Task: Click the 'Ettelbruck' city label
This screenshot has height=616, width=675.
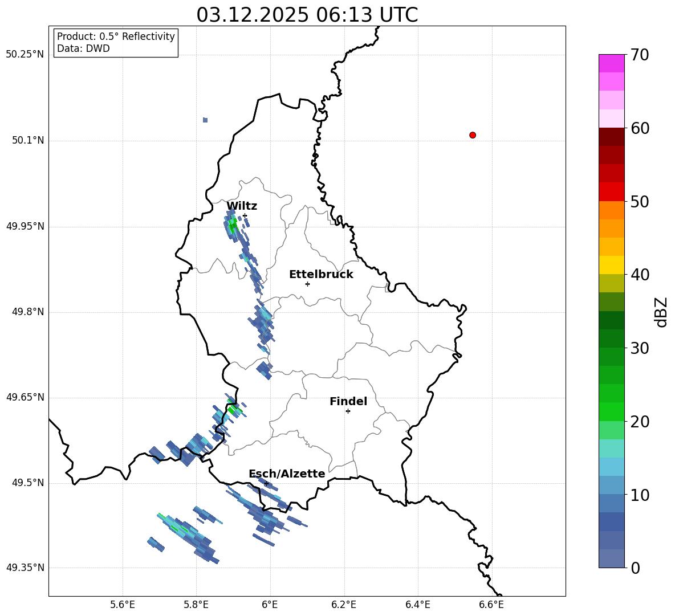Action: click(321, 275)
